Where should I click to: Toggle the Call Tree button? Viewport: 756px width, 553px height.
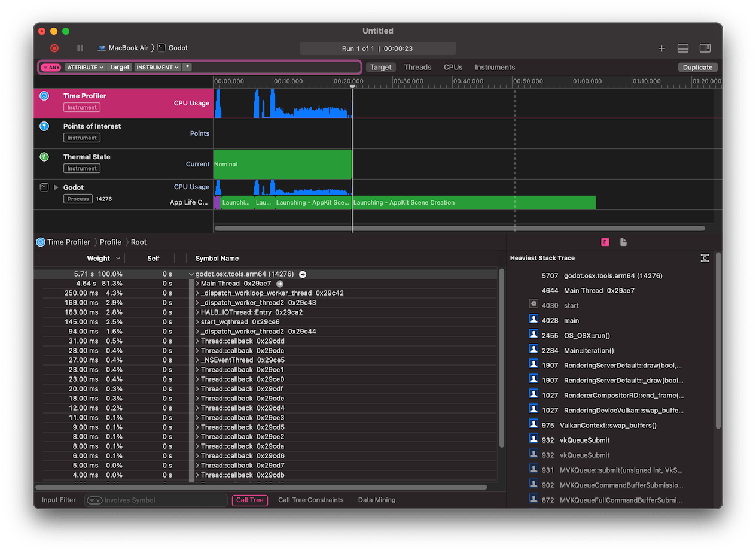coord(249,500)
